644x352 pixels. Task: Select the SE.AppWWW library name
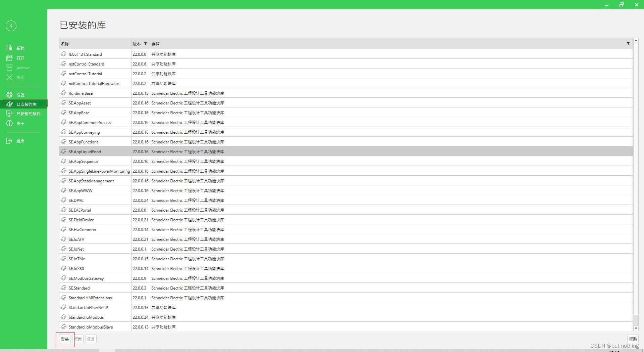80,191
